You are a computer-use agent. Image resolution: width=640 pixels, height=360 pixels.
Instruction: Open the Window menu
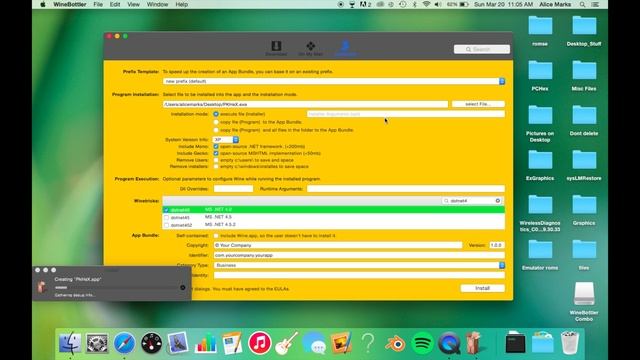pyautogui.click(x=157, y=4)
